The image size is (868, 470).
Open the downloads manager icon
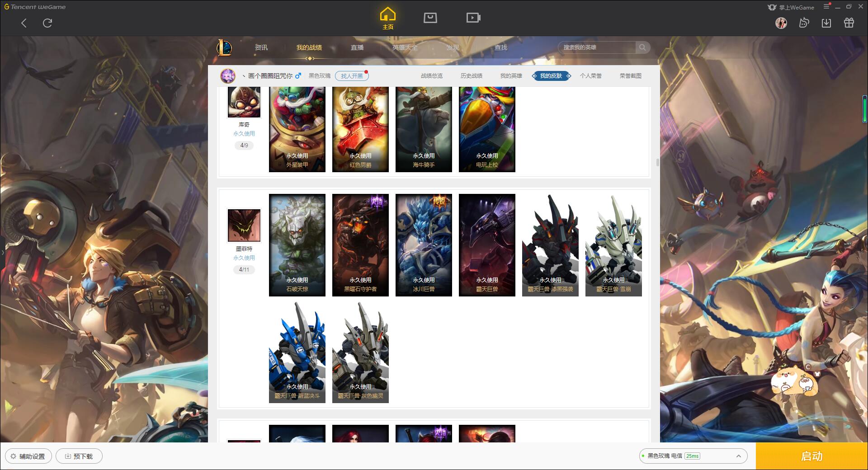(826, 23)
